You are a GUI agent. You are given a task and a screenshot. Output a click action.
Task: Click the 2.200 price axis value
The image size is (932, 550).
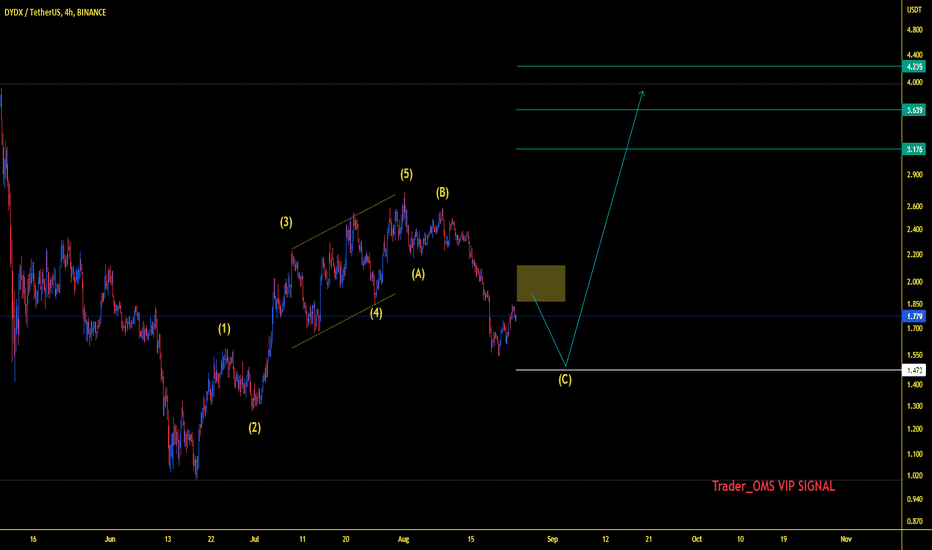pyautogui.click(x=915, y=254)
